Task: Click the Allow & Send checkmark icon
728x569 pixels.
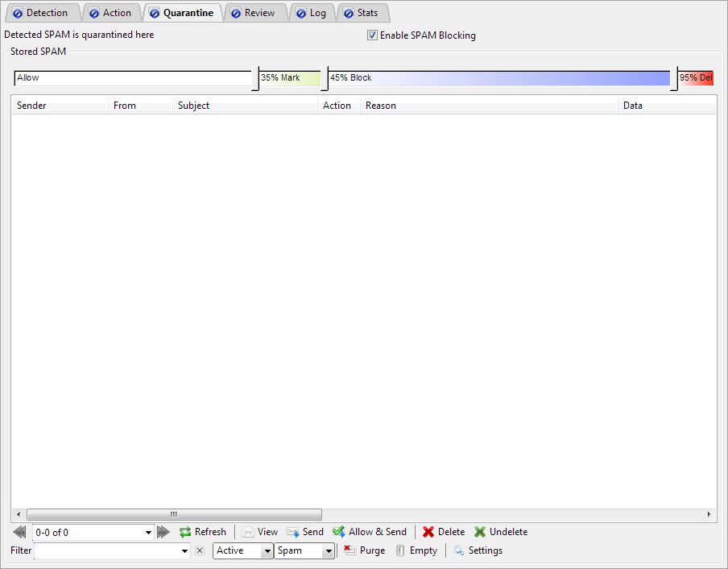Action: pos(339,532)
